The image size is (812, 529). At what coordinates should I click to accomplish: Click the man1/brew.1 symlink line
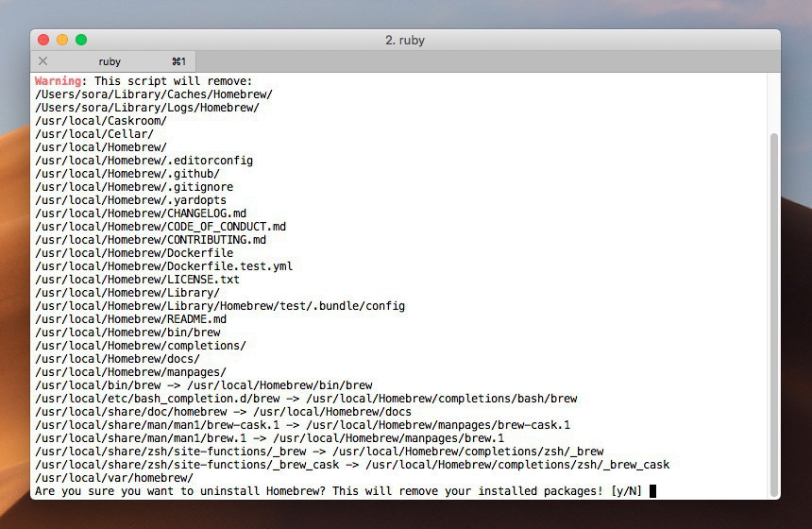[x=270, y=437]
